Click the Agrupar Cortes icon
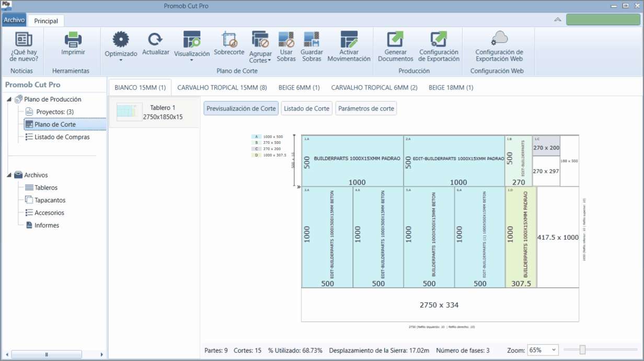Viewport: 644px width, 361px height. tap(260, 39)
